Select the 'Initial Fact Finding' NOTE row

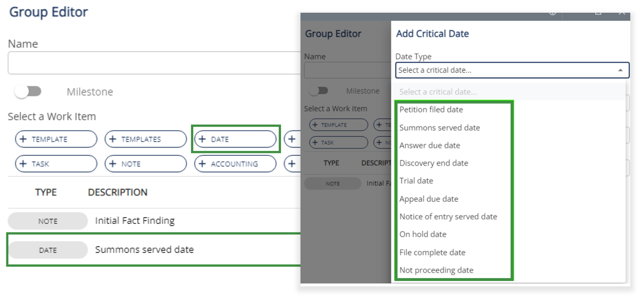coord(135,221)
